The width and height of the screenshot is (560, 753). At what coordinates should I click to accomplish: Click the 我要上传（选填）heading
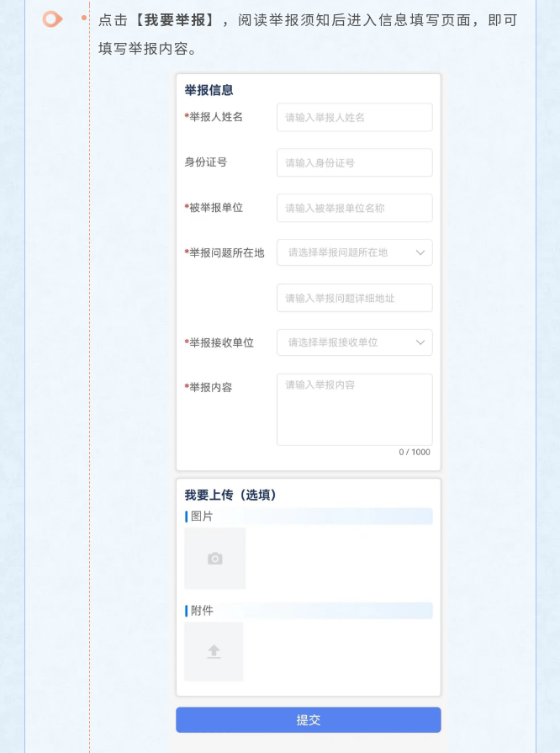pos(230,495)
